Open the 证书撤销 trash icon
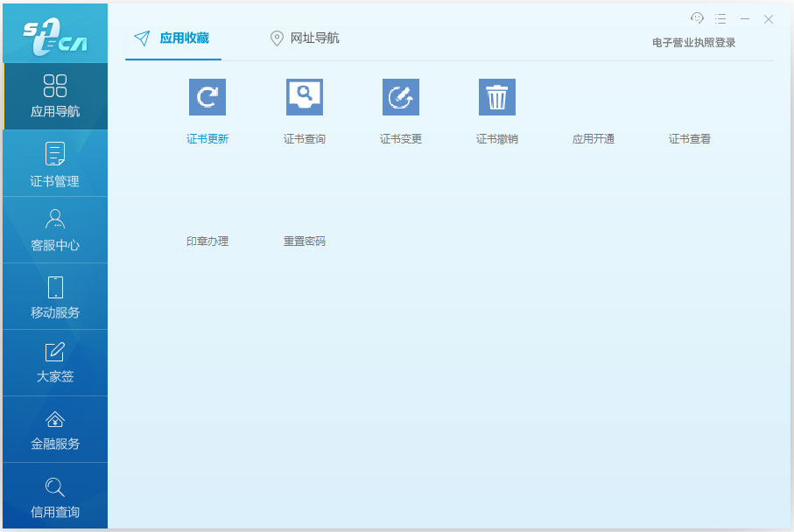 pyautogui.click(x=496, y=96)
